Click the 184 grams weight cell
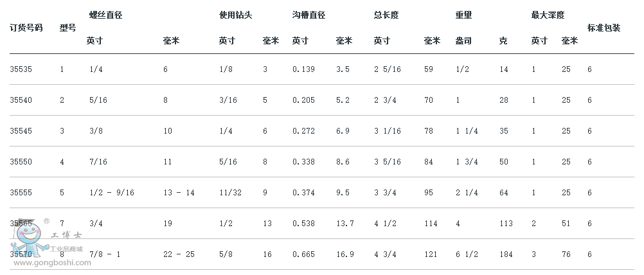The image size is (644, 275). (506, 254)
